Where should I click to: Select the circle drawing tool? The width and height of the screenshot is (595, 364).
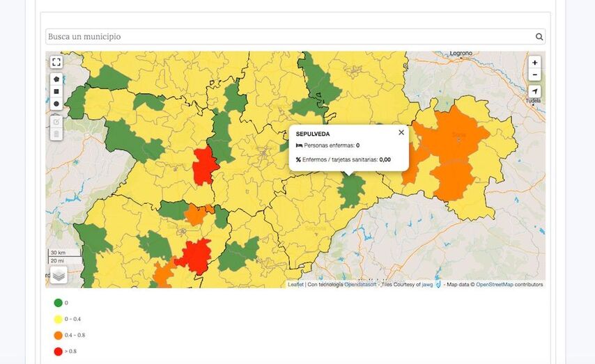(x=56, y=104)
